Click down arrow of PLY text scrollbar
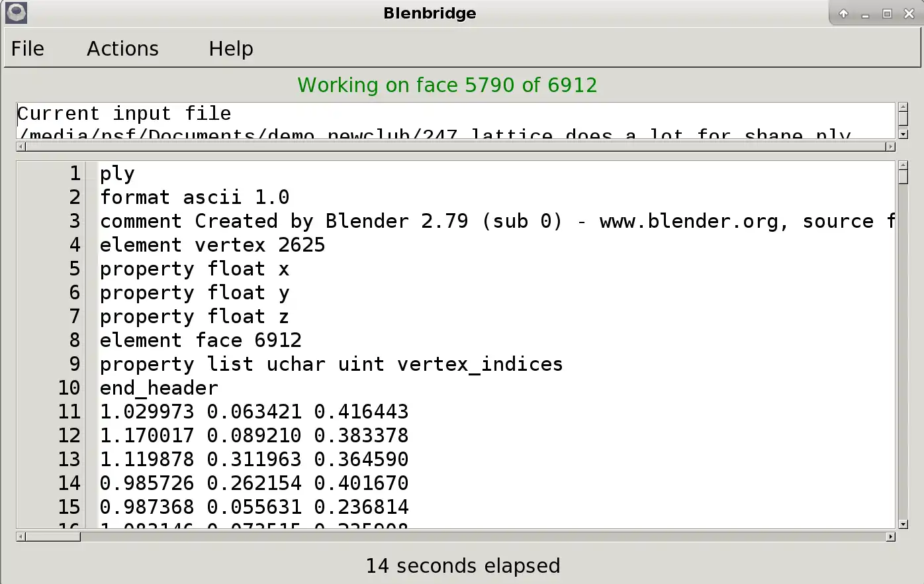The width and height of the screenshot is (924, 584). [x=903, y=524]
